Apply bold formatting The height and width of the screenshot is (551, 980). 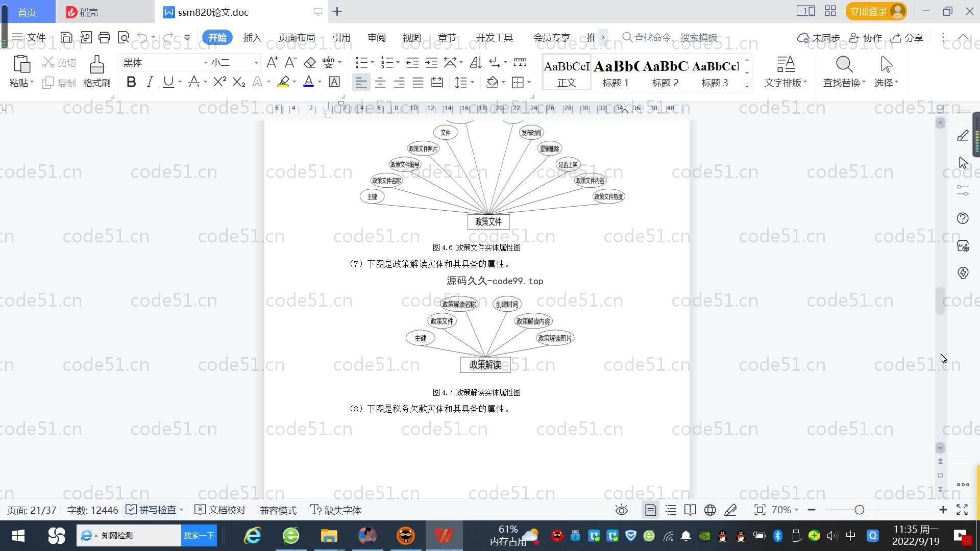131,82
